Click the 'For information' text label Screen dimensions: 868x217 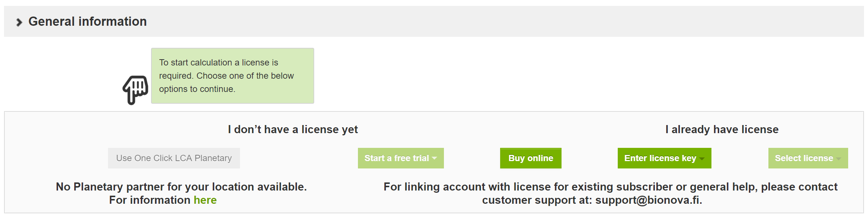(150, 200)
